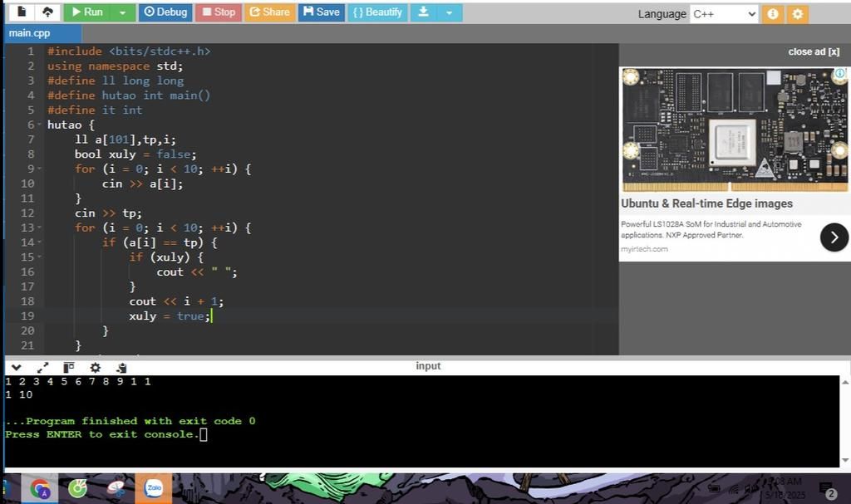Click the upload file icon
Image resolution: width=851 pixels, height=504 pixels.
pyautogui.click(x=47, y=12)
